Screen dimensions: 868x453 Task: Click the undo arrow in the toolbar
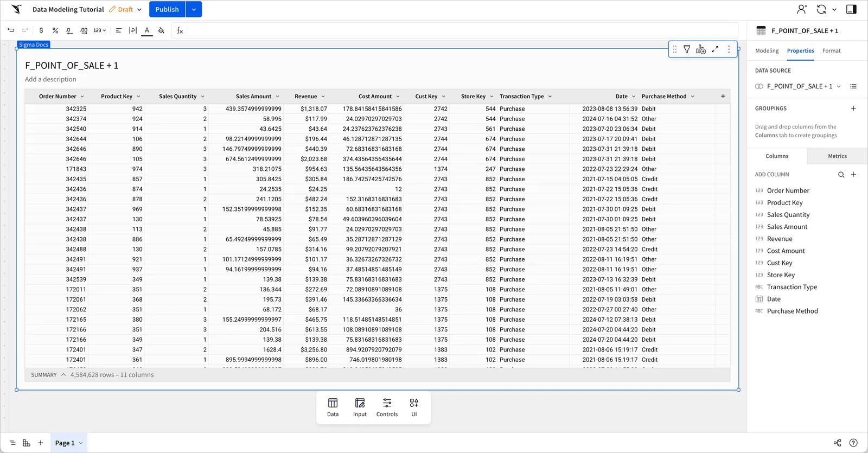pyautogui.click(x=11, y=30)
